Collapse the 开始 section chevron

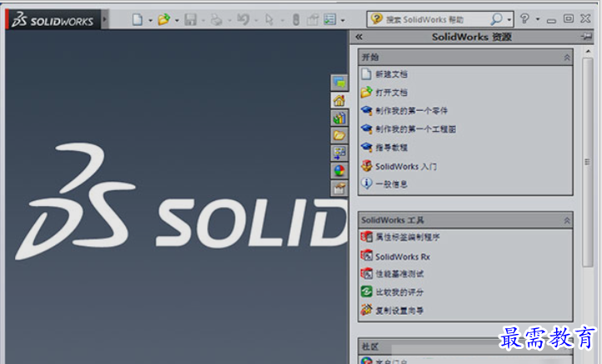[x=567, y=58]
